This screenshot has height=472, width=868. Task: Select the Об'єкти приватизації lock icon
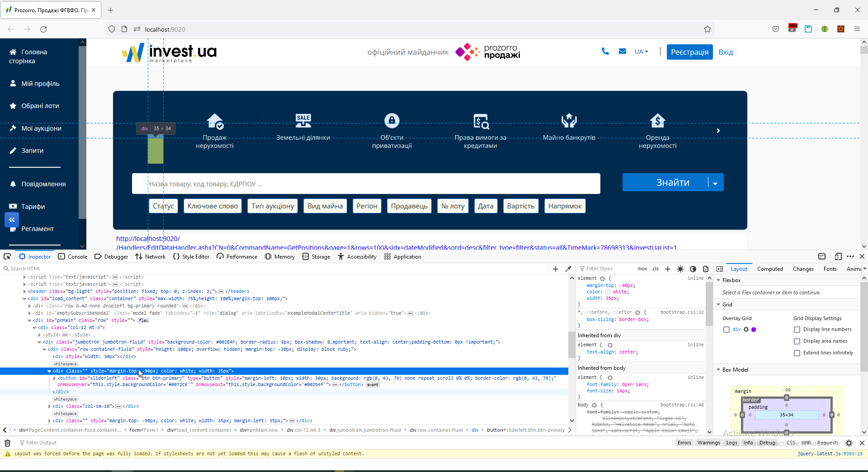[x=392, y=121]
